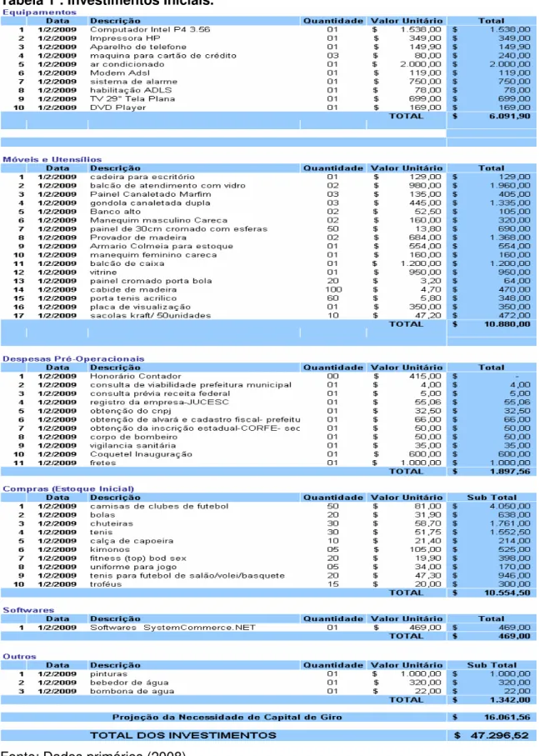The width and height of the screenshot is (539, 756).
Task: Click the 'Móveis e Utensílios' section heading
Action: point(52,159)
